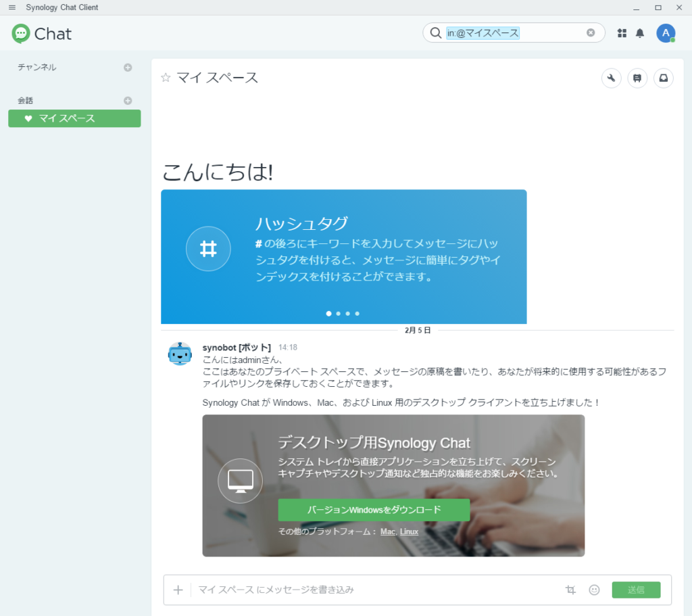Image resolution: width=692 pixels, height=616 pixels.
Task: Click the desktop monitor icon in the card
Action: [240, 481]
